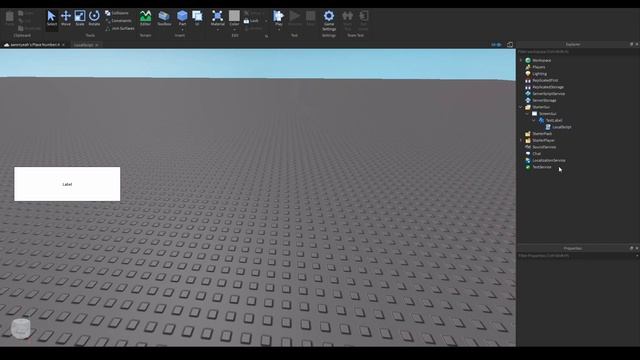Select StarterPack in Explorer
640x360 pixels.
click(542, 134)
